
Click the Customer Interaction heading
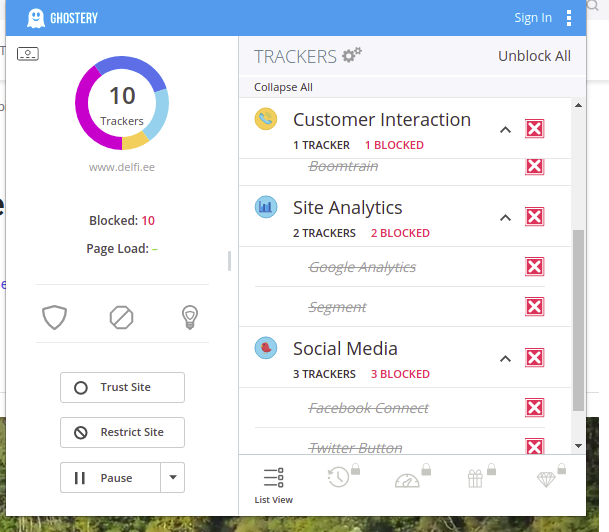[x=382, y=120]
